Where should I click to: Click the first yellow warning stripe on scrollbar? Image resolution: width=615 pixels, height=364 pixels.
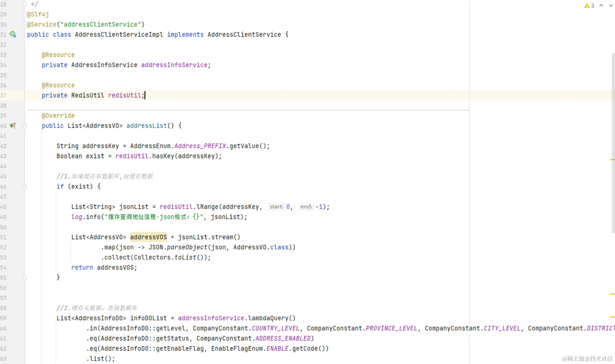tap(612, 159)
